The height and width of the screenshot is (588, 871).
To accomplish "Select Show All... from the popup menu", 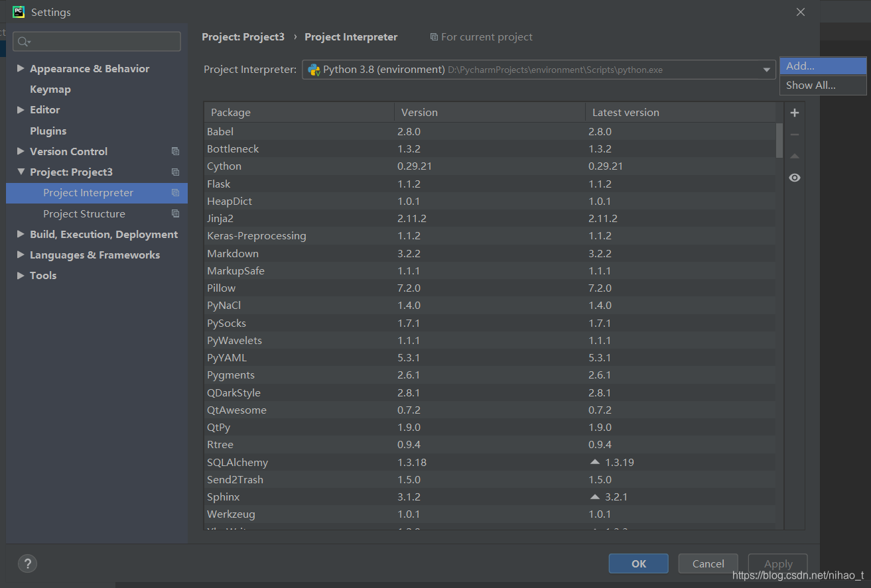I will [823, 85].
